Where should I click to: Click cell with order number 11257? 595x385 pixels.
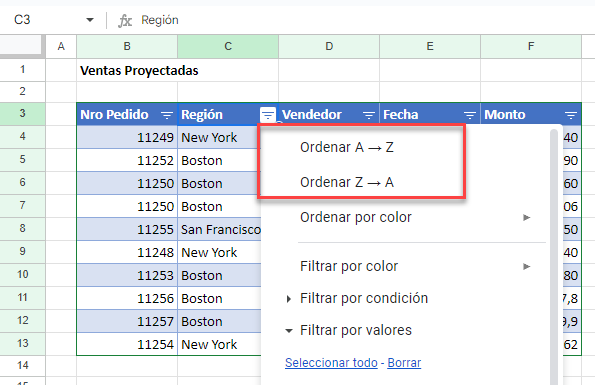point(127,322)
